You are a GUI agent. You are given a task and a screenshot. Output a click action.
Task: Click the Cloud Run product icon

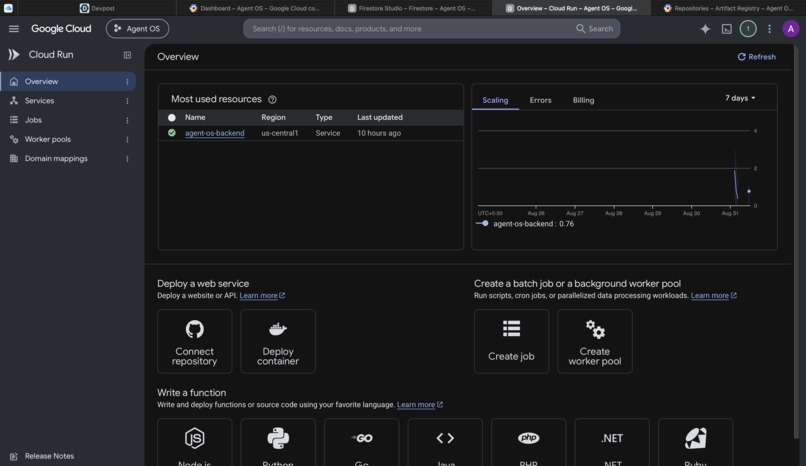coord(14,54)
